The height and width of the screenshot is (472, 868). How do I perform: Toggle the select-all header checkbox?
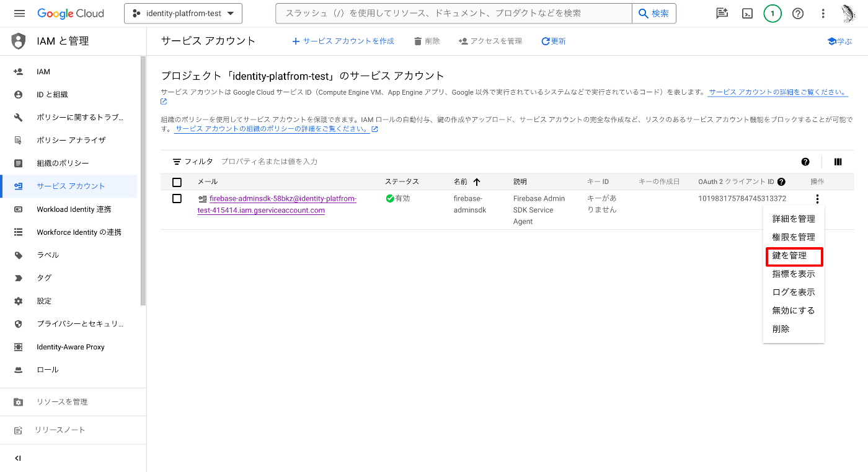click(177, 182)
